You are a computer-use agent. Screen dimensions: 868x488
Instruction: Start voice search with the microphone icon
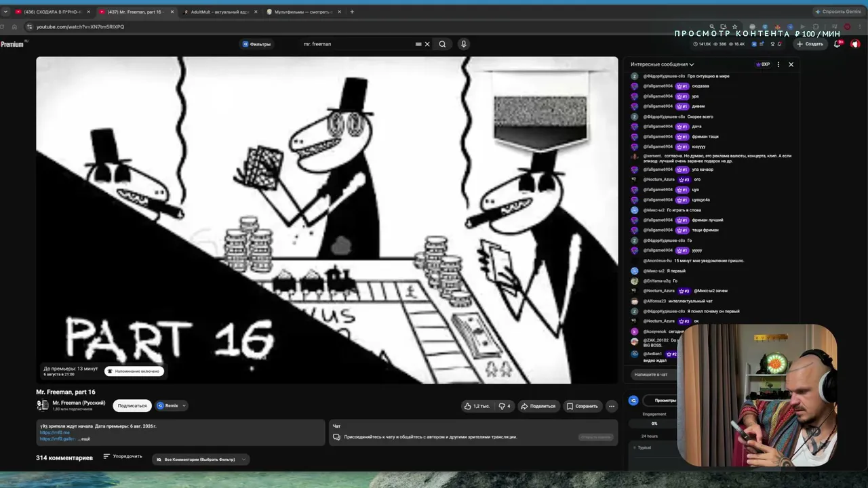tap(464, 44)
